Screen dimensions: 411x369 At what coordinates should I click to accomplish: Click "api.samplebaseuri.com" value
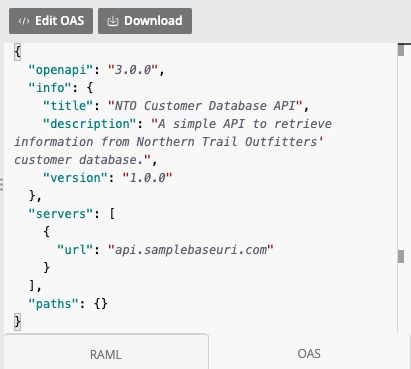(191, 250)
